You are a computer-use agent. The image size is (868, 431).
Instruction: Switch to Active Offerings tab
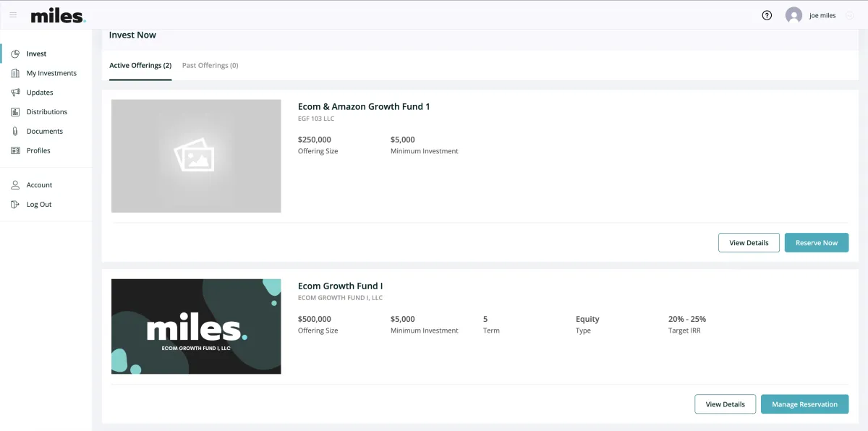[x=140, y=66]
